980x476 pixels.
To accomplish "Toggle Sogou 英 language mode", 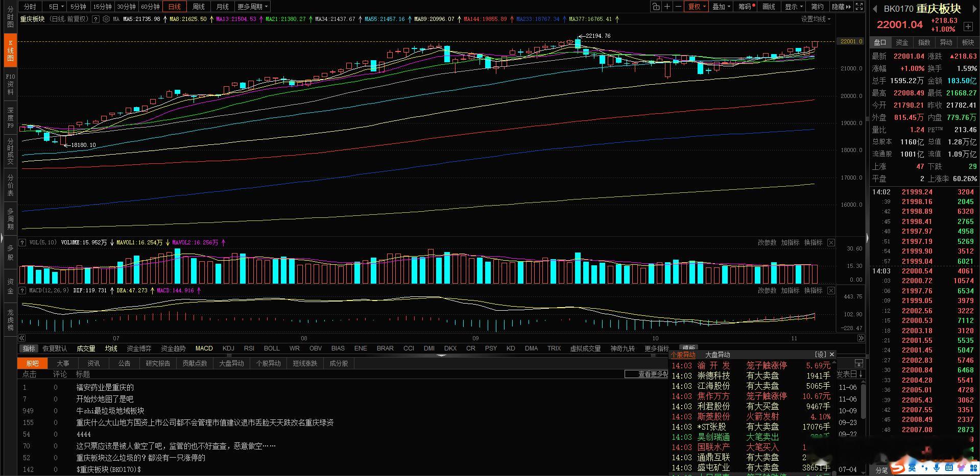I will pyautogui.click(x=912, y=468).
